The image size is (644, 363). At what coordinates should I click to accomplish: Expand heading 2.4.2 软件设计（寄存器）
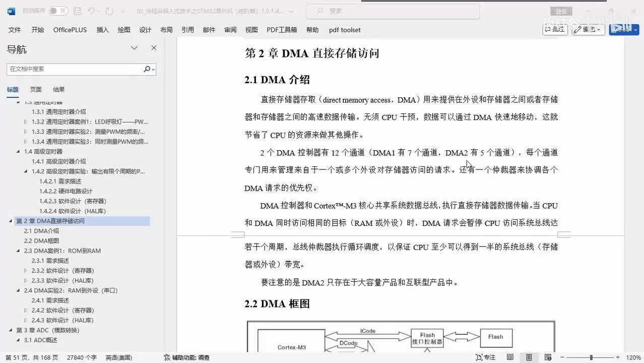26,311
